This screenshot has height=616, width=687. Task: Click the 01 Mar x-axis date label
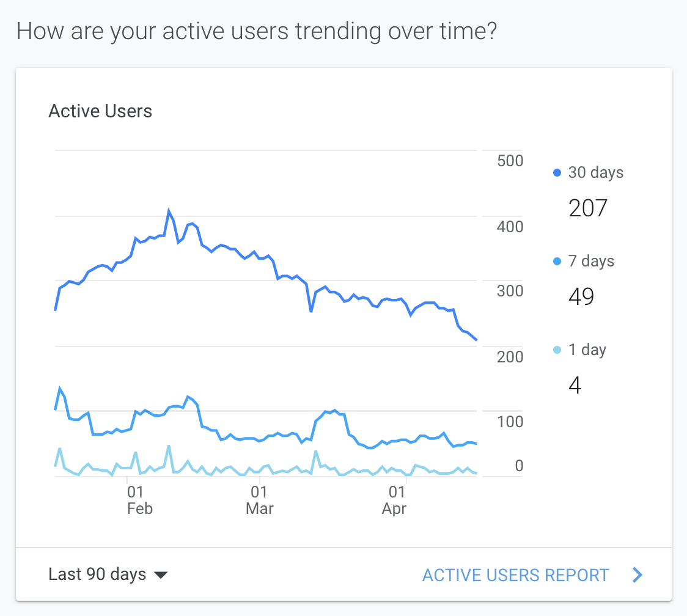click(x=259, y=500)
